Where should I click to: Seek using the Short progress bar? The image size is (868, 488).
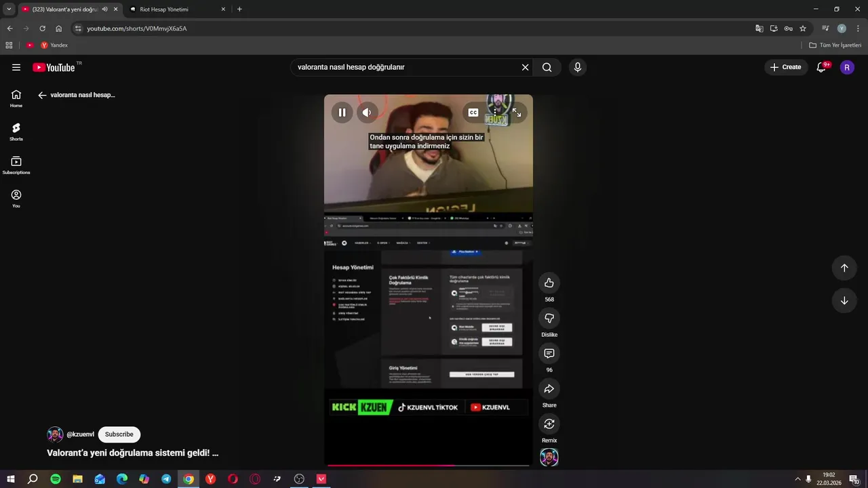(x=429, y=465)
